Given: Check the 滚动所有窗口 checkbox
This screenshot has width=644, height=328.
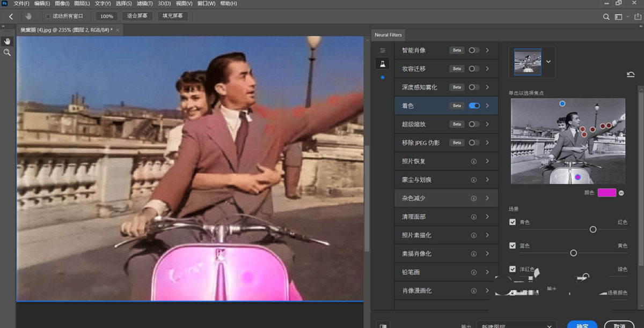Looking at the screenshot, I should point(48,17).
